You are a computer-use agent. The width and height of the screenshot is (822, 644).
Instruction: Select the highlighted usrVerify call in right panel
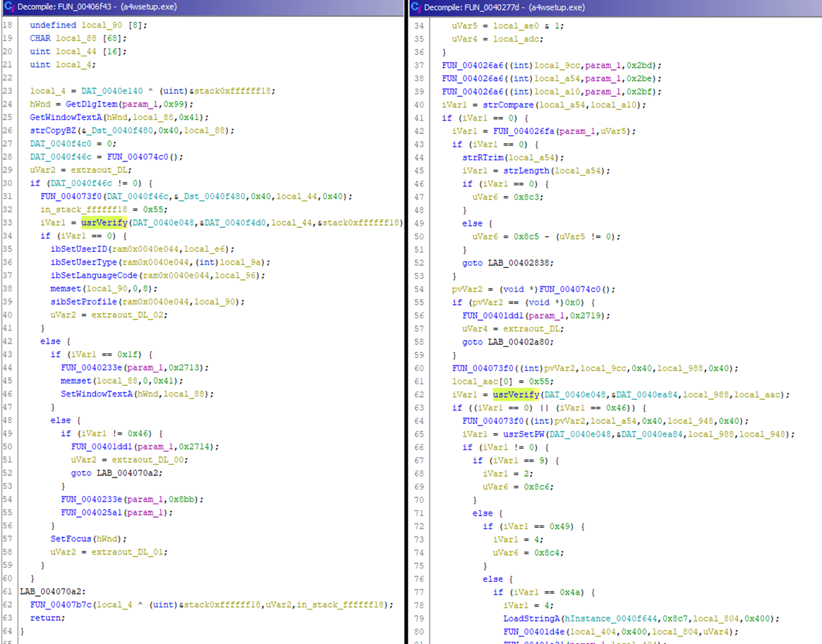click(516, 394)
